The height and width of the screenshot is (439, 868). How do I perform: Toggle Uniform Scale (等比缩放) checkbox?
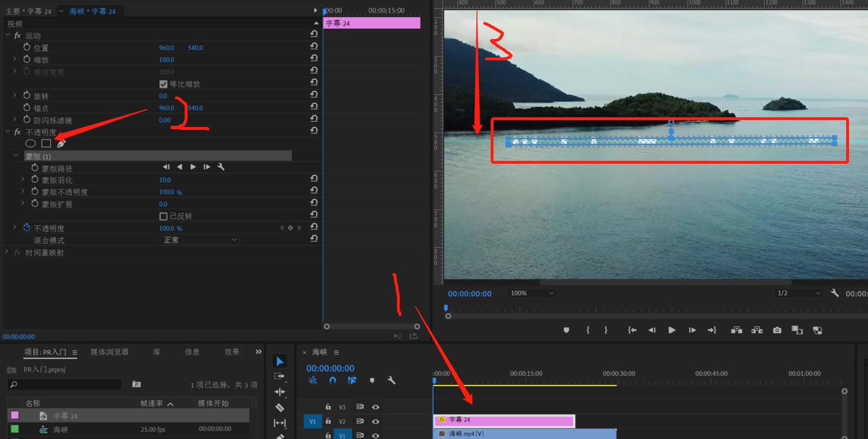(x=163, y=84)
